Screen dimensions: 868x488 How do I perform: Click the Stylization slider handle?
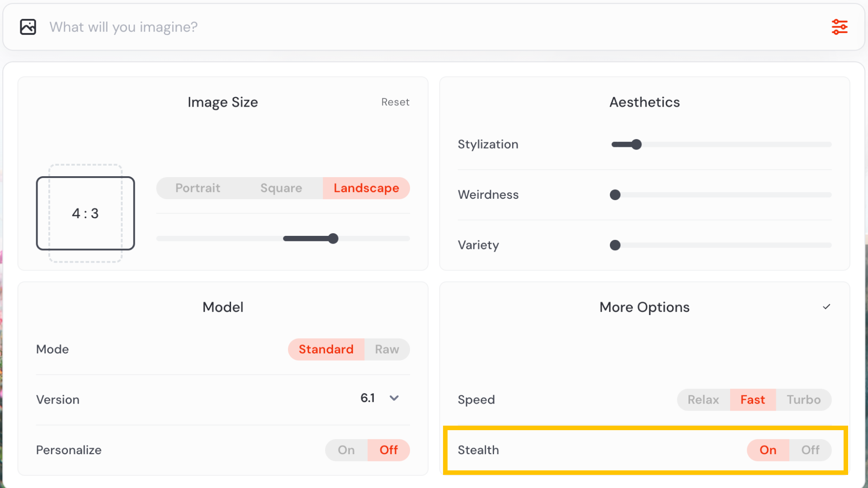tap(637, 145)
